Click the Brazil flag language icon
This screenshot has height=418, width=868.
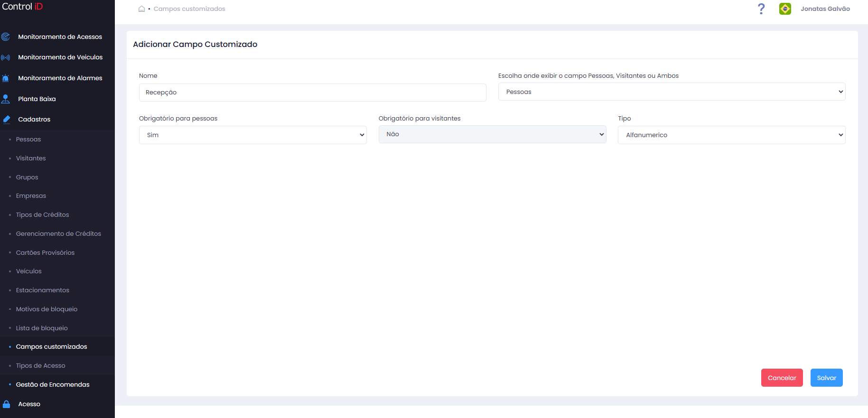(x=785, y=9)
